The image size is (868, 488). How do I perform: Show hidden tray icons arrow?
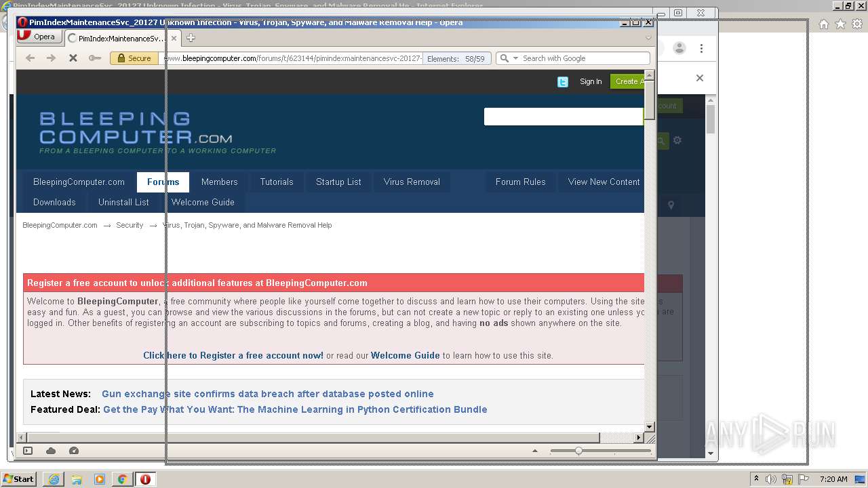[757, 479]
